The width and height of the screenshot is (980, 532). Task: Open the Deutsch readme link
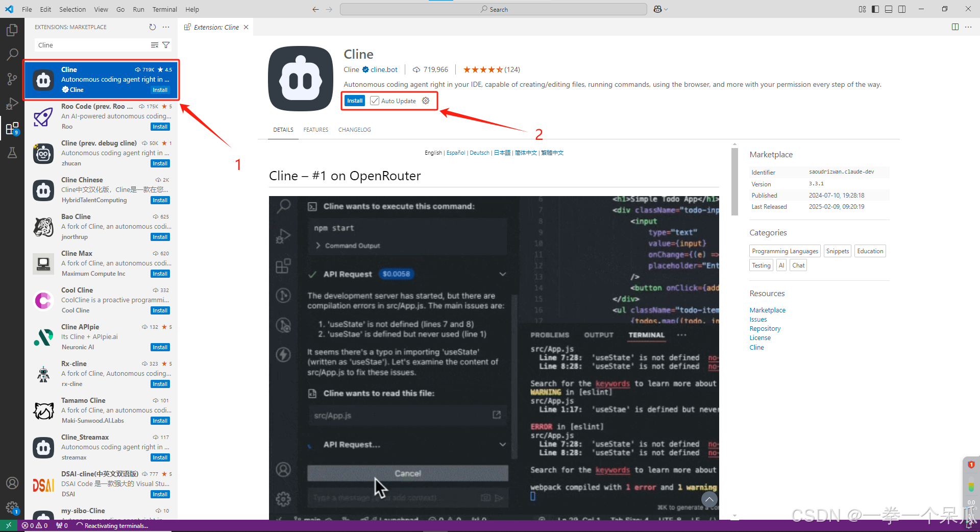(x=479, y=153)
